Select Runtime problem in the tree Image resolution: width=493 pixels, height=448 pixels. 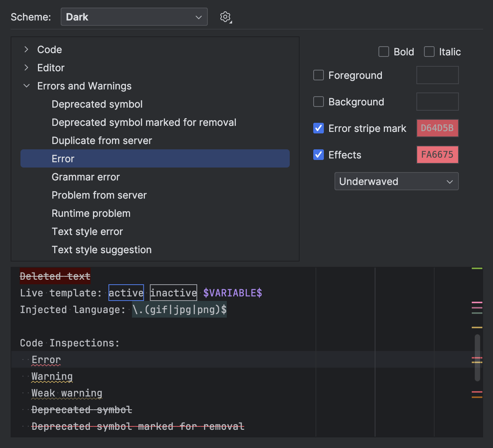91,213
